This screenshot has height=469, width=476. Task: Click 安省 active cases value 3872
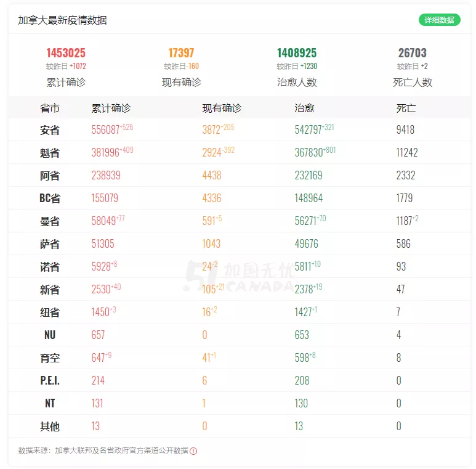211,129
